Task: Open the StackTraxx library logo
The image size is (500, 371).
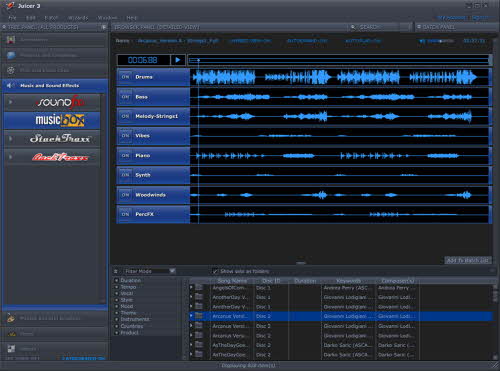Action: pyautogui.click(x=60, y=139)
